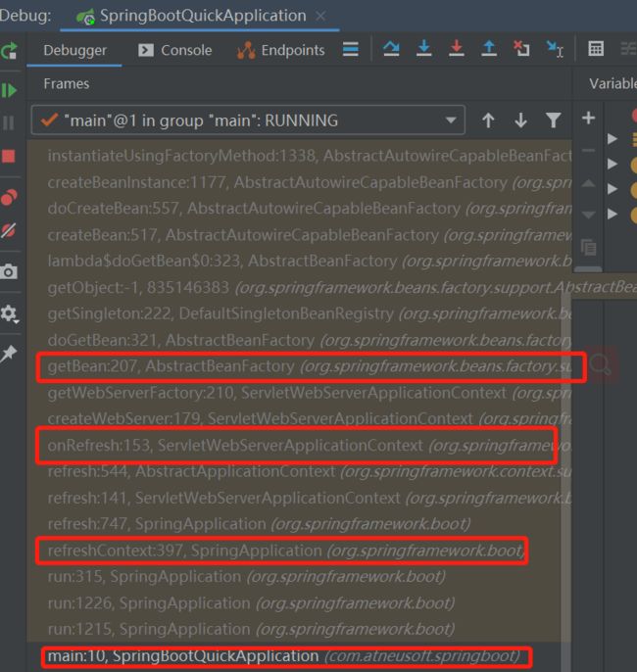Close the SpringBootQuickApplication debug tab

(320, 17)
